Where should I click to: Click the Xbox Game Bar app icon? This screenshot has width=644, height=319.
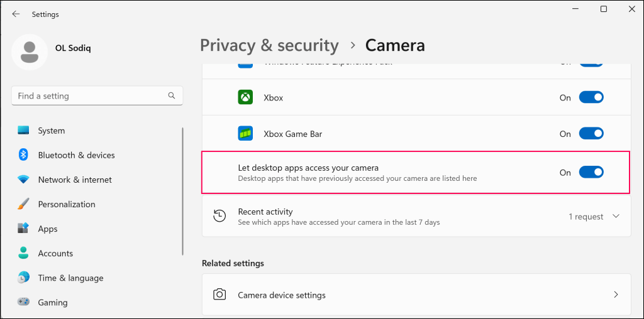click(x=245, y=134)
